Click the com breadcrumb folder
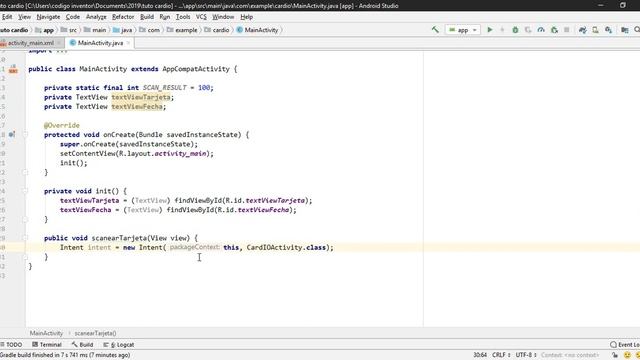The image size is (640, 360). coord(149,30)
